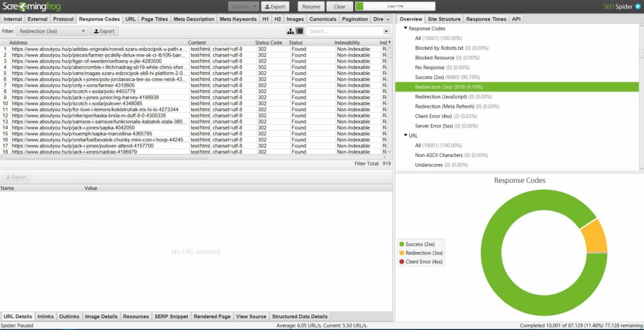This screenshot has height=330, width=644.
Task: Open the SERP Snippet bottom tab
Action: tap(171, 316)
